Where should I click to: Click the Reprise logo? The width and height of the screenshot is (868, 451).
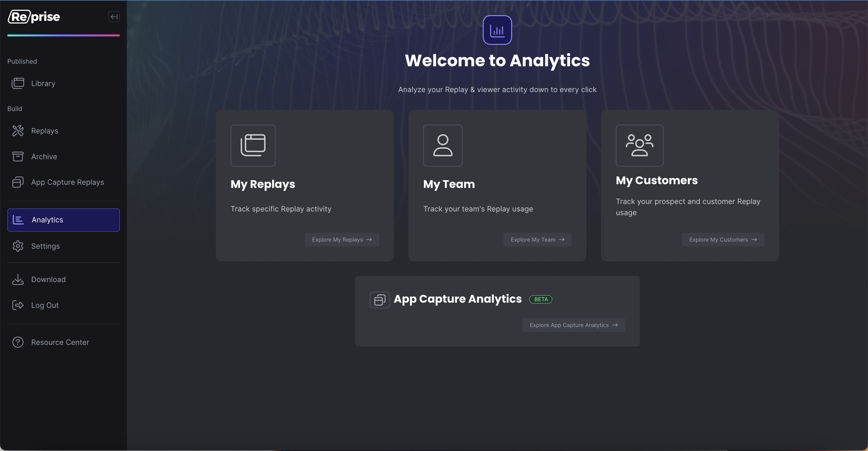pos(34,17)
